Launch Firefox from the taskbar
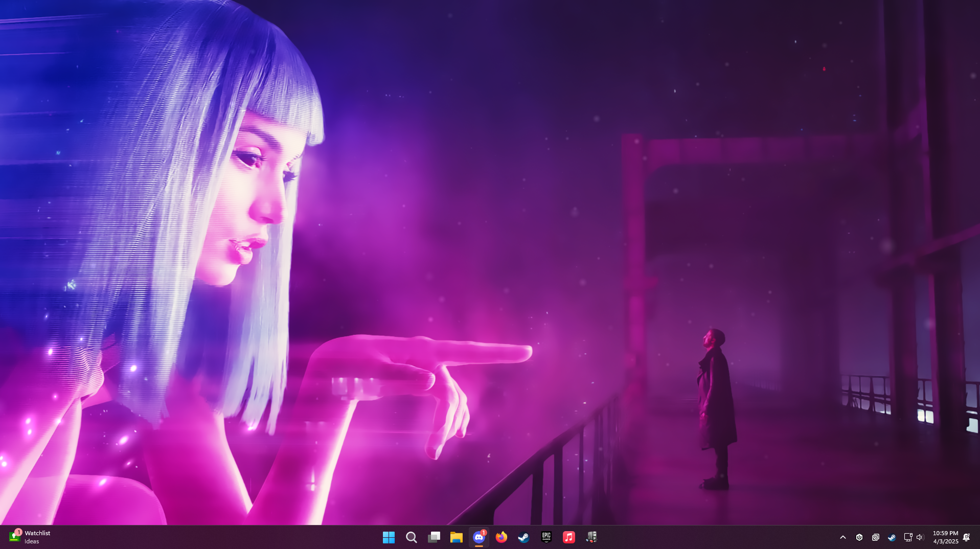Viewport: 980px width, 549px height. coord(502,537)
